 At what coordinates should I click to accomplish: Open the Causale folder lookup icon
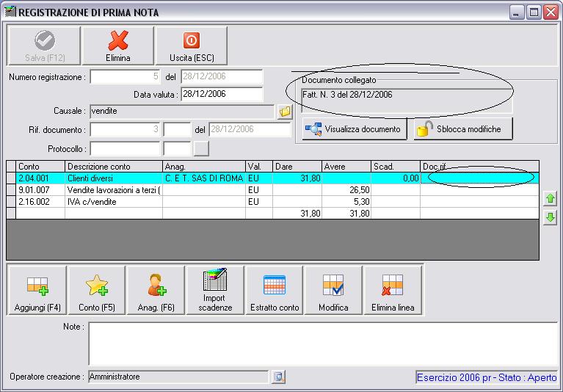(x=285, y=112)
